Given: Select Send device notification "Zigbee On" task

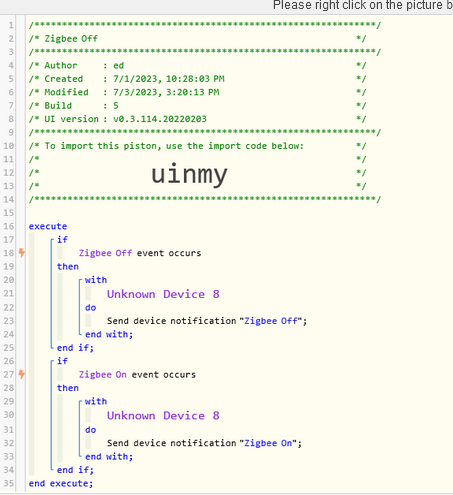Looking at the screenshot, I should pos(204,443).
